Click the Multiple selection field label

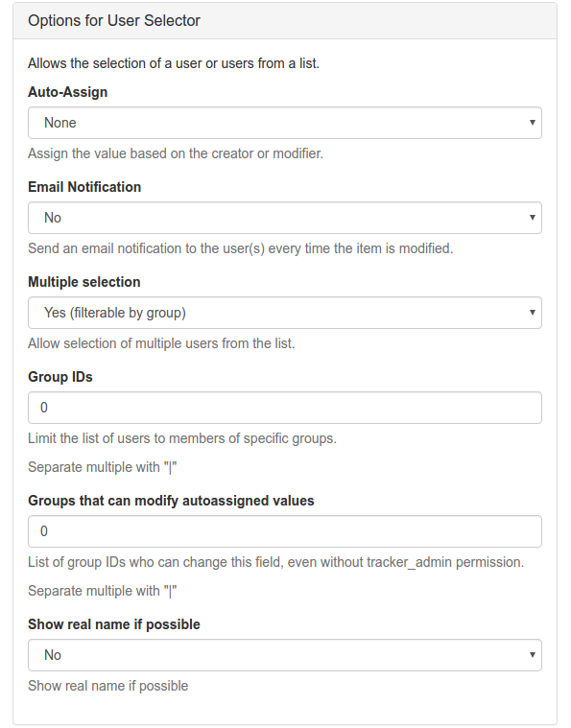pyautogui.click(x=84, y=282)
